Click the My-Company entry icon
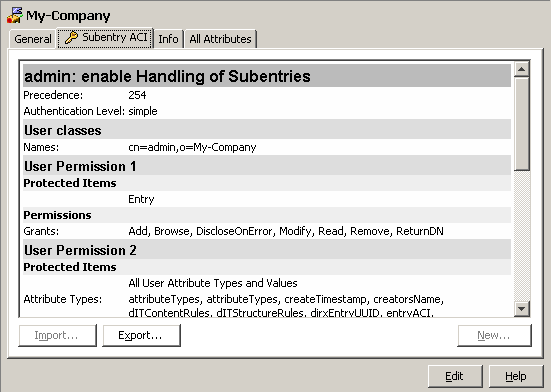Screen dimensions: 551x392 (15, 15)
